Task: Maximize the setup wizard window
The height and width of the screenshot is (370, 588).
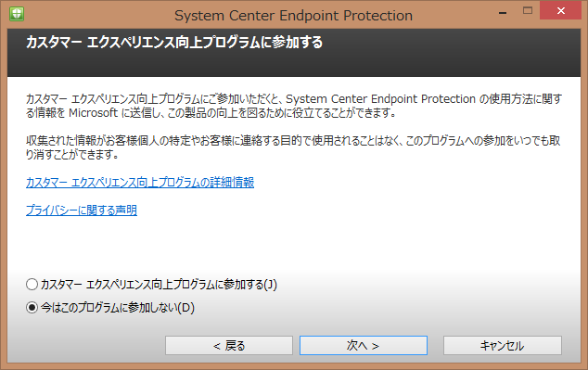Action: coord(528,11)
